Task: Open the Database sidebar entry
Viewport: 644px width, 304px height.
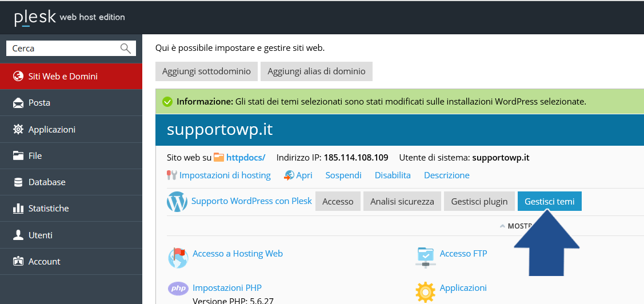Action: 71,182
